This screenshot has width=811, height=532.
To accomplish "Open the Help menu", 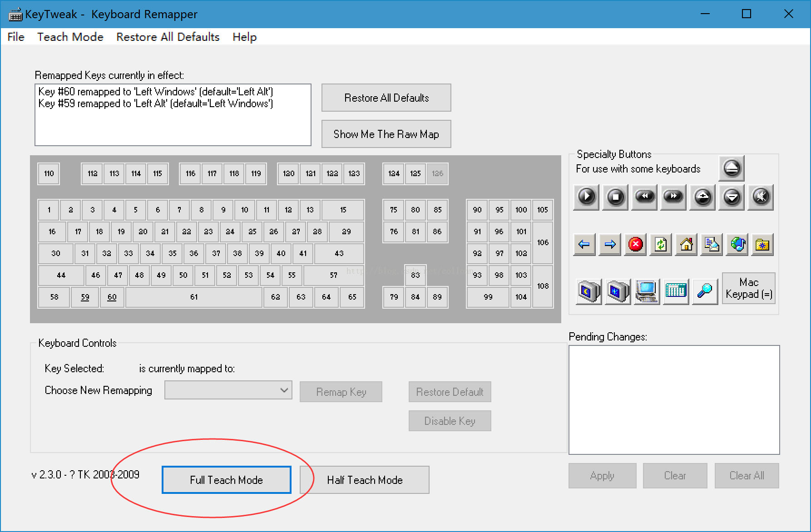I will [245, 37].
